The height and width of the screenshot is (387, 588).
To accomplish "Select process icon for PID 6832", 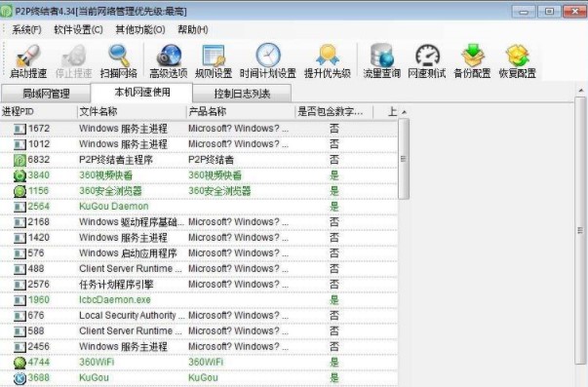I will coord(20,160).
